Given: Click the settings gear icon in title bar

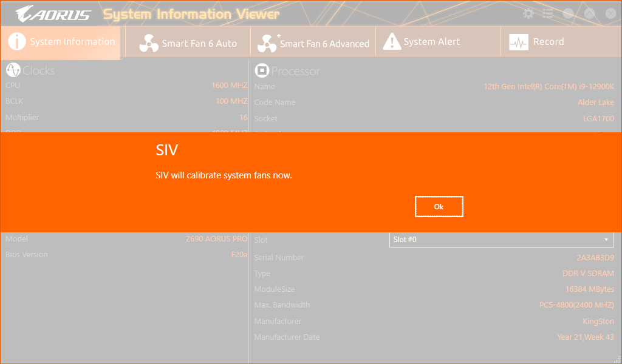Looking at the screenshot, I should click(528, 14).
